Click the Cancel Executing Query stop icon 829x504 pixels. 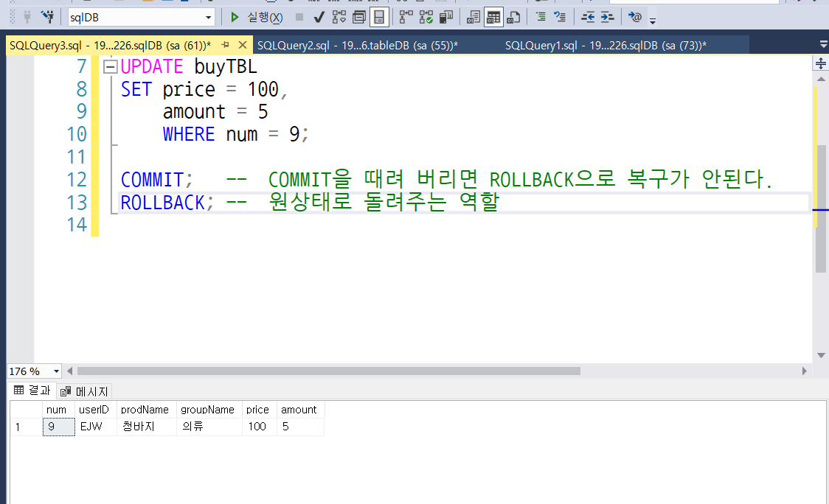click(x=299, y=18)
